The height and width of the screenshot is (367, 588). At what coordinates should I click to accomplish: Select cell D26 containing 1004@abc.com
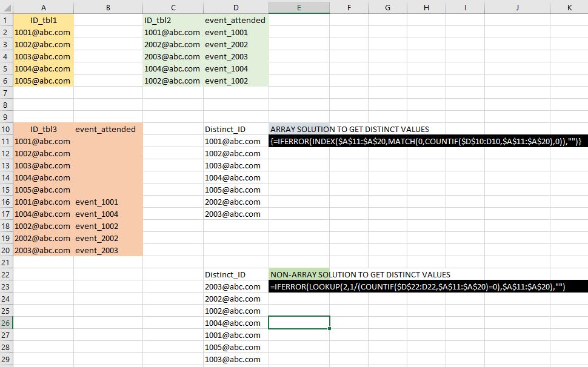pos(236,323)
